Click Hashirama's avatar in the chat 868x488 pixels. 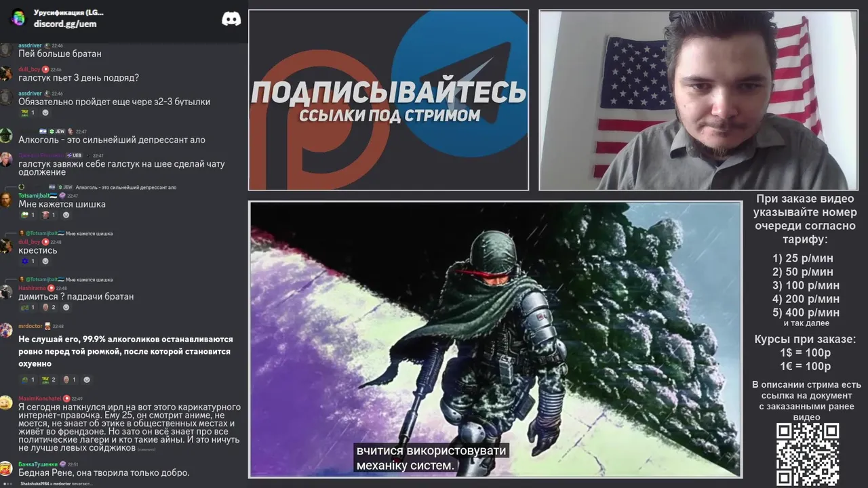6,292
